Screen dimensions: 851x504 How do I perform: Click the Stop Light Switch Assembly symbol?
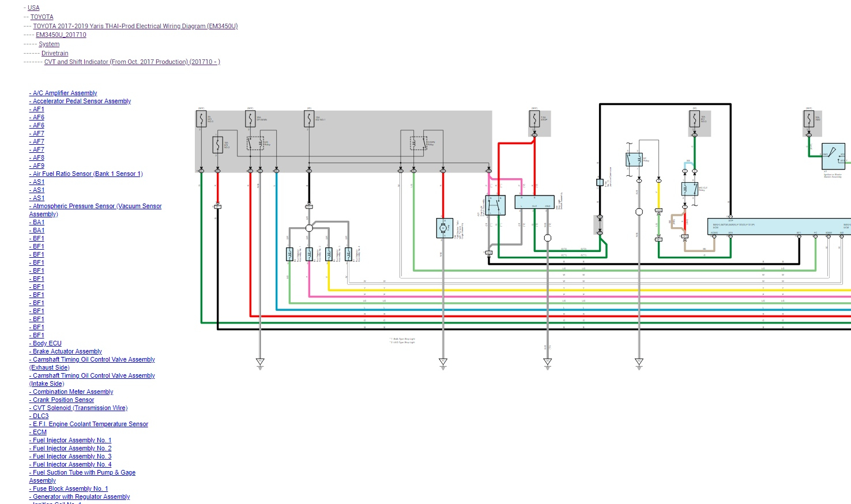tap(495, 205)
